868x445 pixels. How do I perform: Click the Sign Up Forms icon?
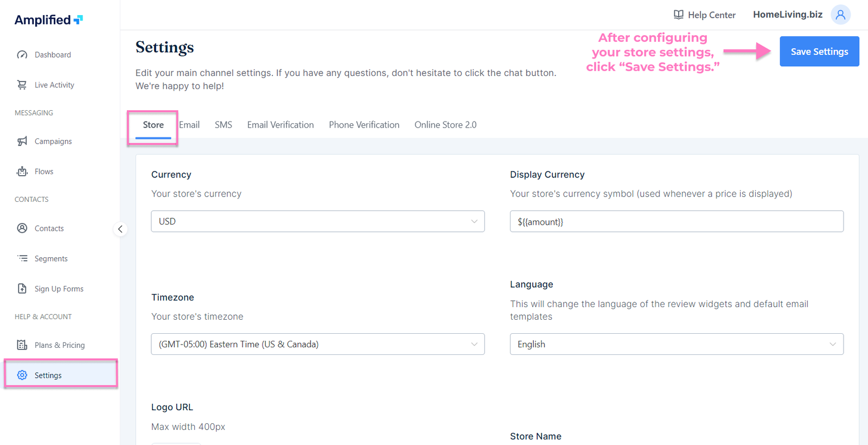click(22, 289)
